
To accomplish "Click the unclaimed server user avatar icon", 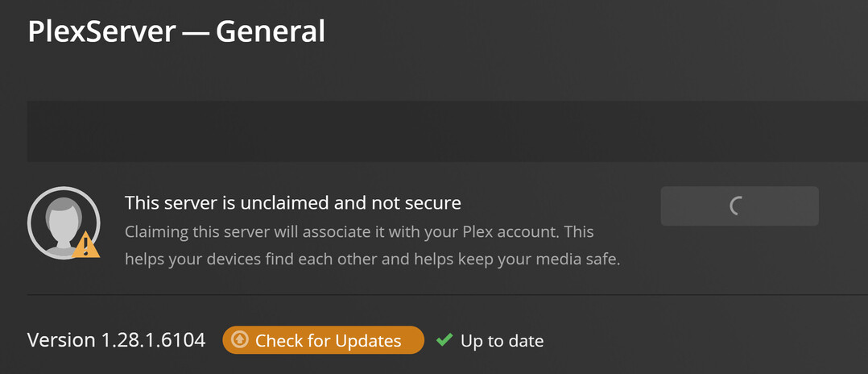I will (x=62, y=223).
